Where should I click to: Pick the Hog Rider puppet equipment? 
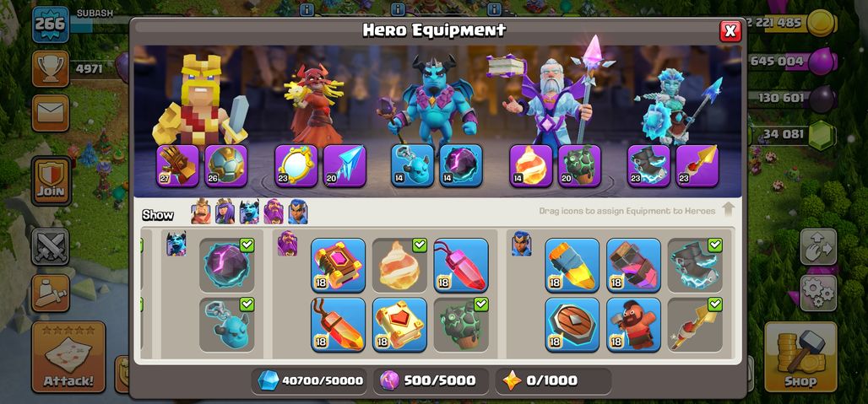[x=633, y=325]
